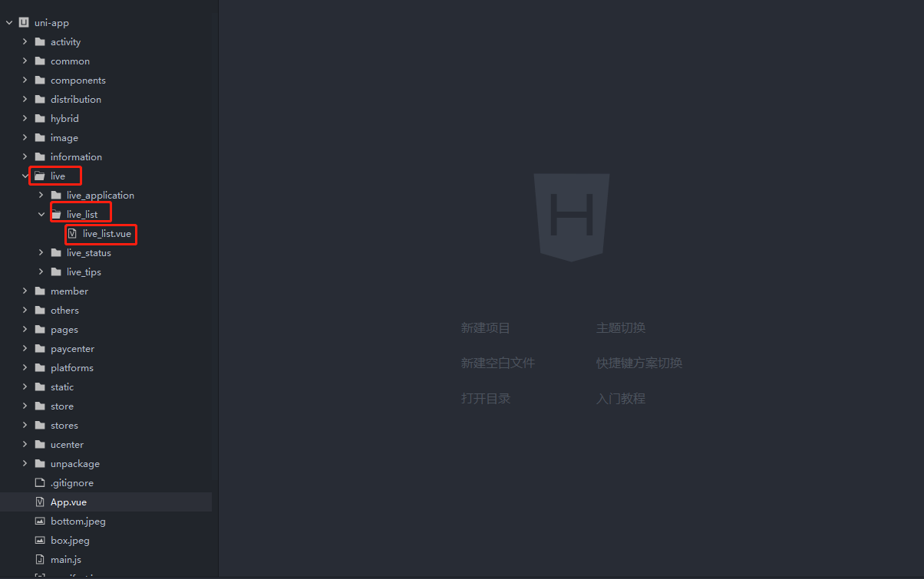Click the hybrid folder icon

40,119
